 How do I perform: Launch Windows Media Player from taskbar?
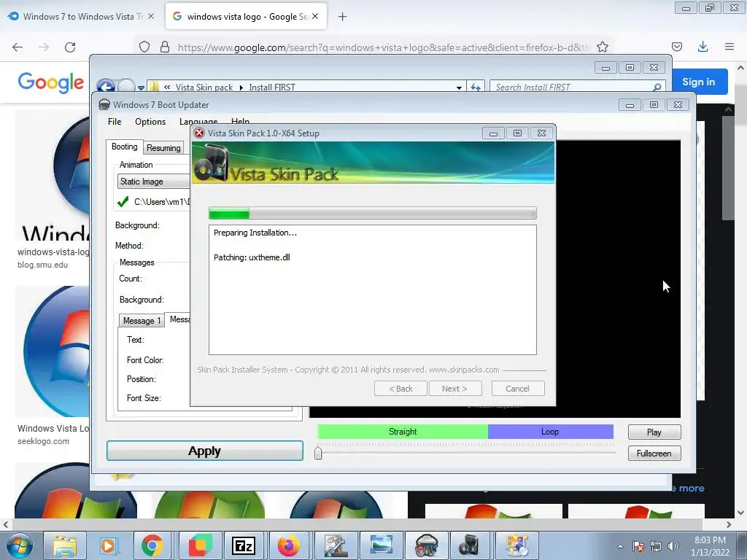[108, 545]
